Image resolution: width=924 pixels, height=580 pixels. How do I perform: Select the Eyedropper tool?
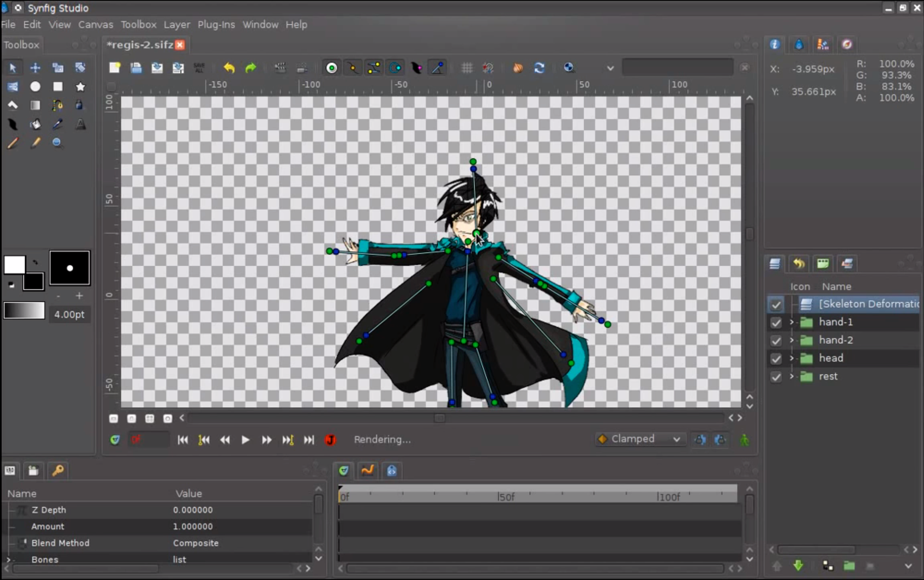coord(58,124)
